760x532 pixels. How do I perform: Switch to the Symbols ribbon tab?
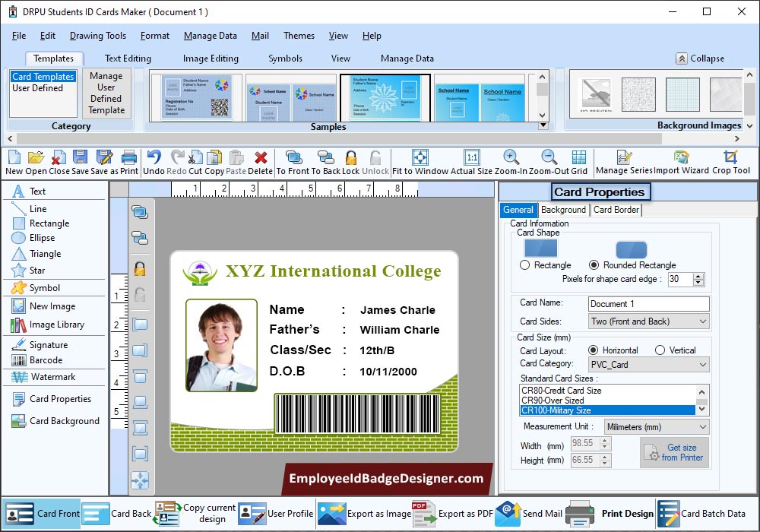point(286,59)
